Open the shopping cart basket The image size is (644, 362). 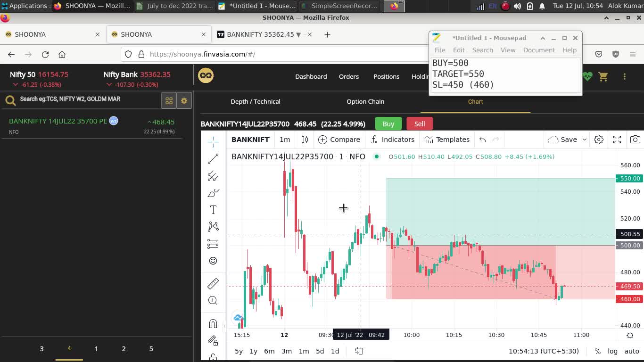pos(603,76)
